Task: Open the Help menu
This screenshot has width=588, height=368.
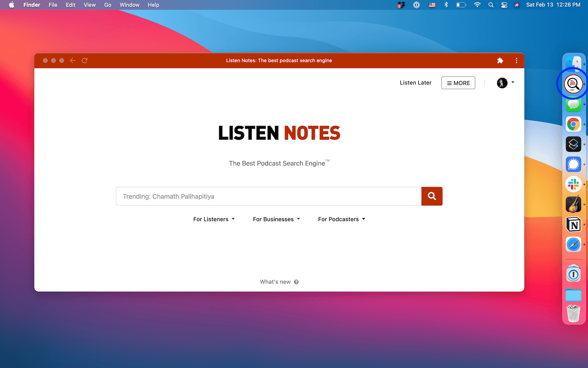Action: pyautogui.click(x=153, y=5)
